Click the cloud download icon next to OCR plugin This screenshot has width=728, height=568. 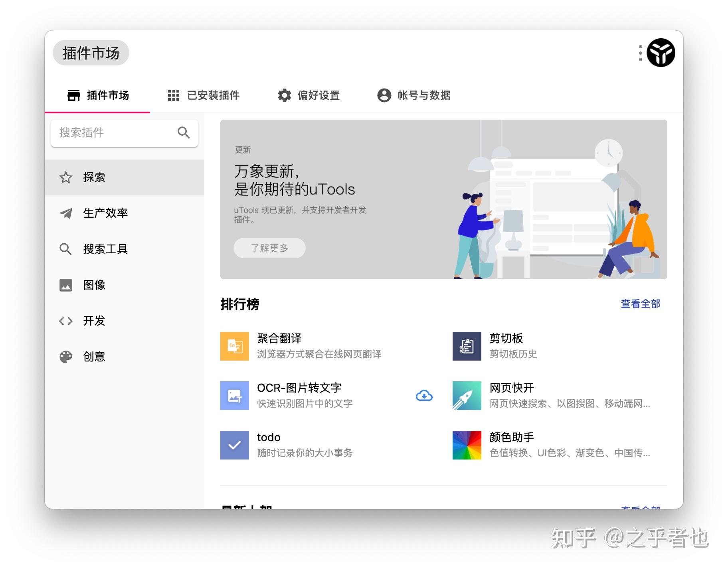click(424, 395)
